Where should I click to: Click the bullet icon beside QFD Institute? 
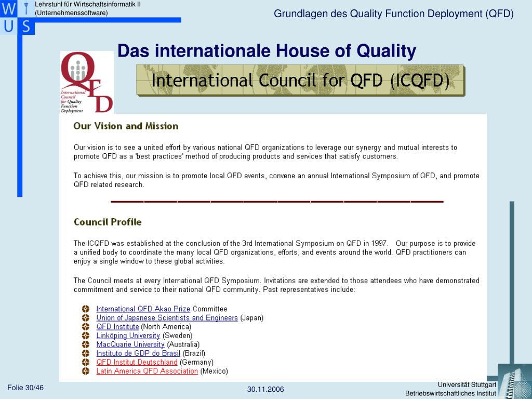[x=86, y=326]
